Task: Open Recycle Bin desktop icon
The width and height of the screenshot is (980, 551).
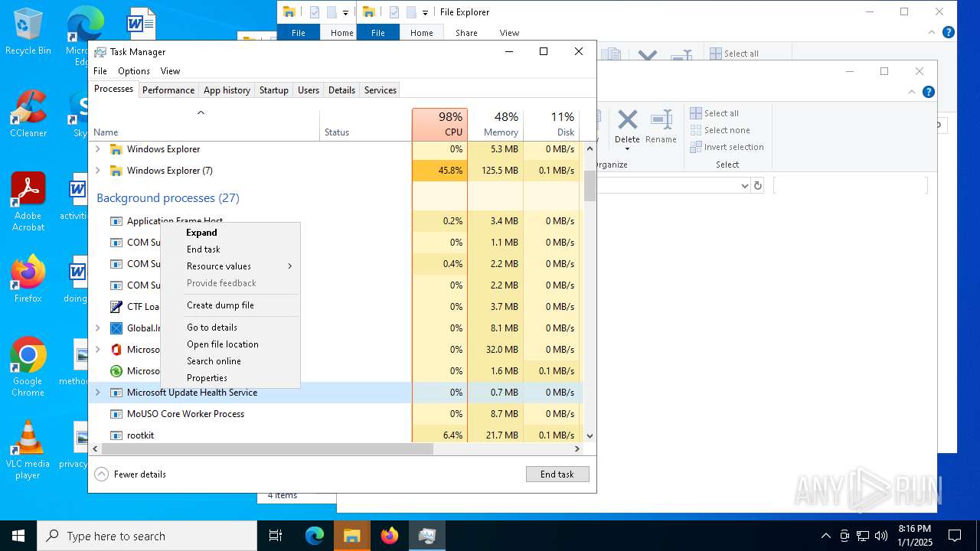Action: 28,31
